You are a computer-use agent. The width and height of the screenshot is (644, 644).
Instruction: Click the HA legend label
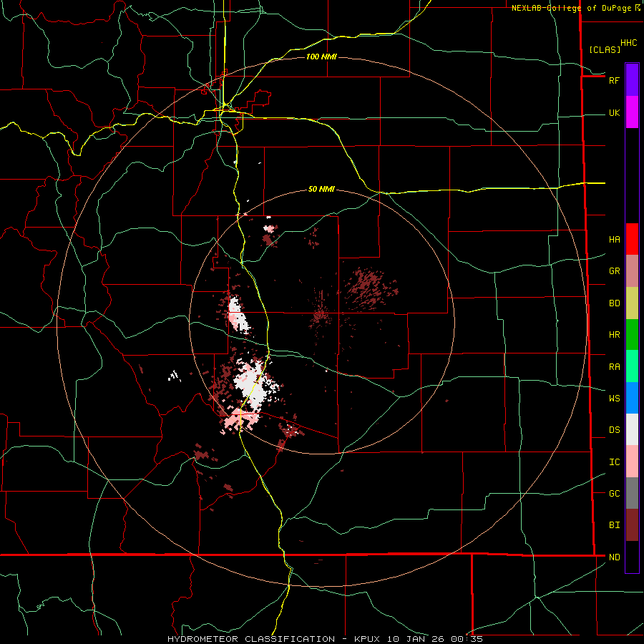tap(614, 240)
